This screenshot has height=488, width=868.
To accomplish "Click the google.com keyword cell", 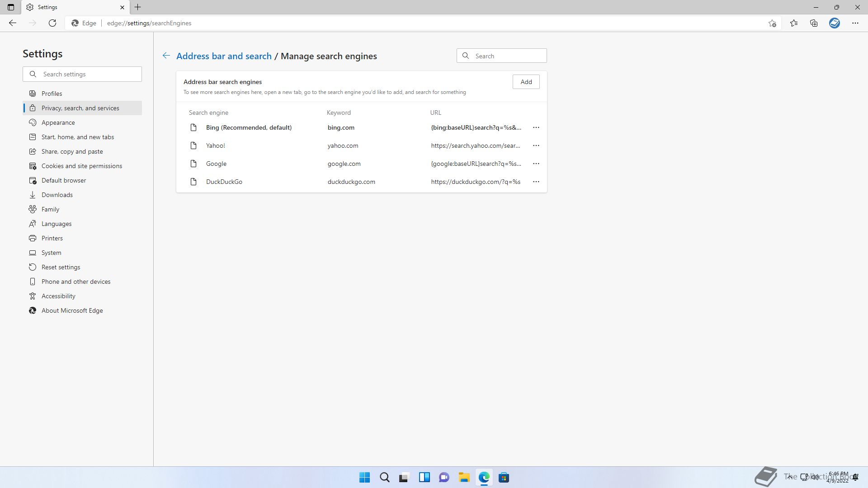I will point(344,164).
